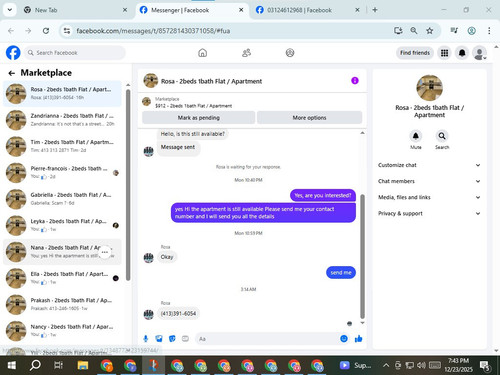500x375 pixels.
Task: Open the Gabriella conversation
Action: 62,199
